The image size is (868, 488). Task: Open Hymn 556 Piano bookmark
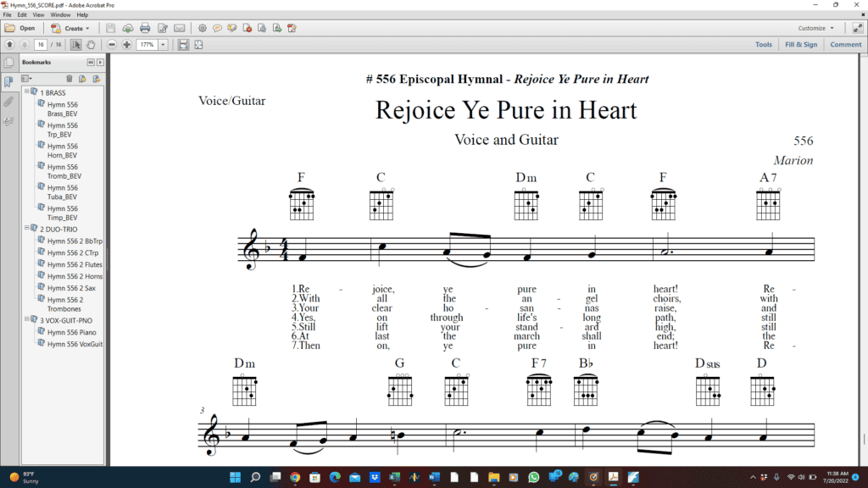point(71,332)
